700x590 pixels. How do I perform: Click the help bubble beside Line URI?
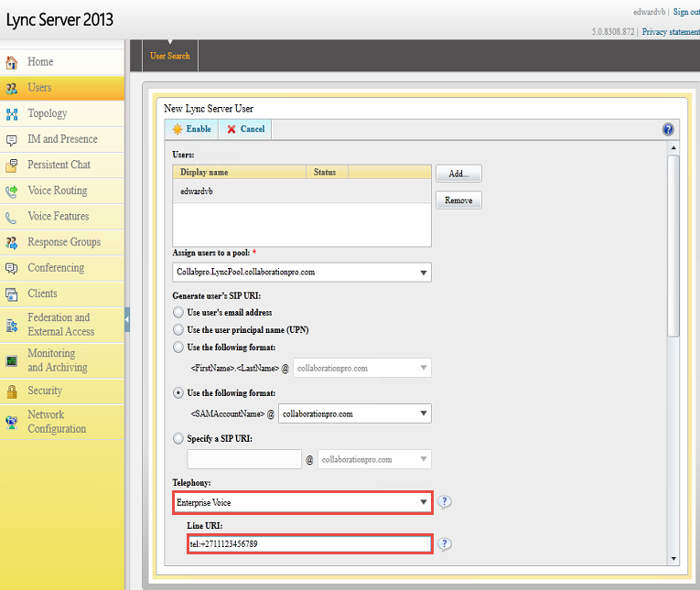pyautogui.click(x=444, y=544)
